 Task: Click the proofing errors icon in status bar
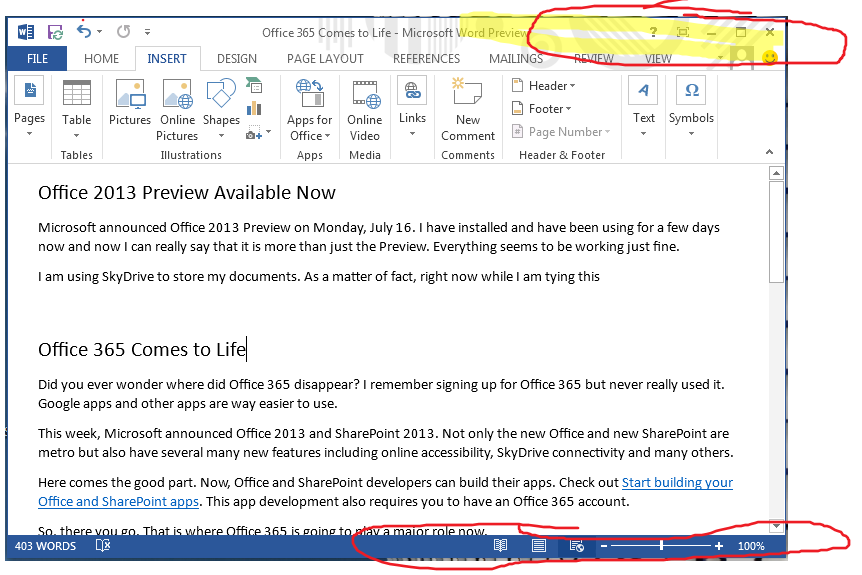[x=103, y=545]
